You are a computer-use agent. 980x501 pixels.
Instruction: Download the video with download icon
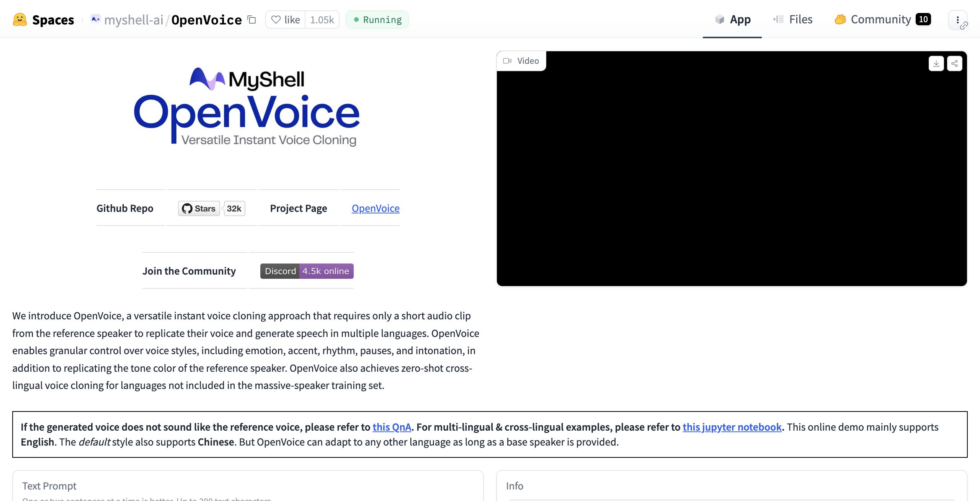(x=936, y=63)
